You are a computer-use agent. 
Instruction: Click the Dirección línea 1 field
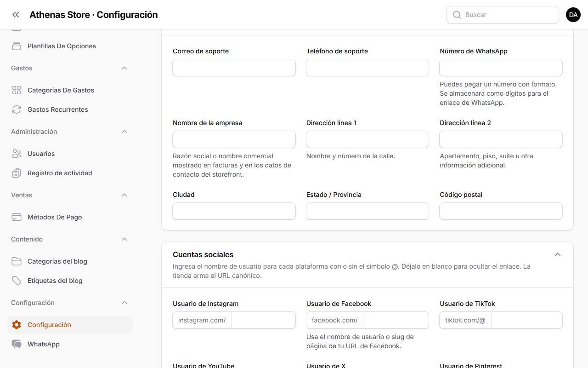point(367,139)
